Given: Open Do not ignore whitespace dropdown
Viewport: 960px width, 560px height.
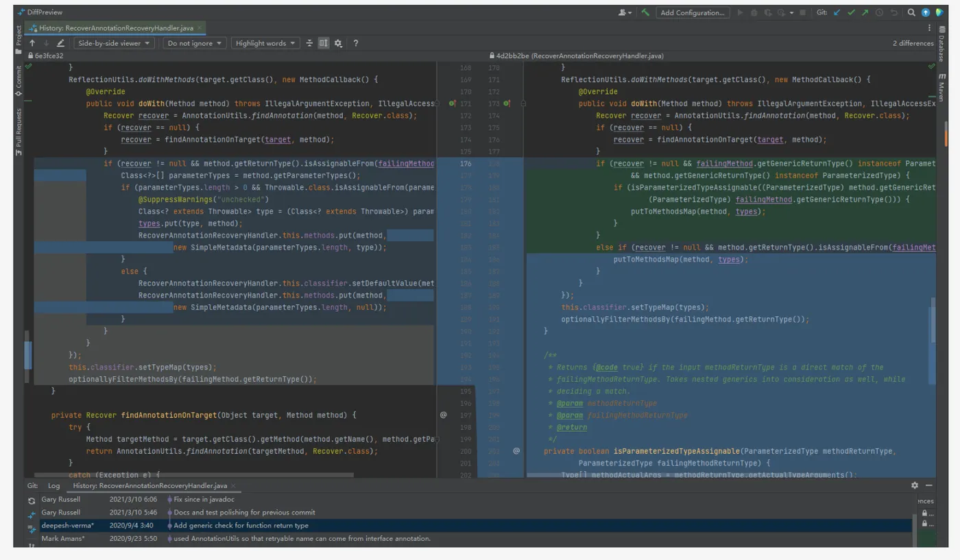Looking at the screenshot, I should (x=195, y=43).
